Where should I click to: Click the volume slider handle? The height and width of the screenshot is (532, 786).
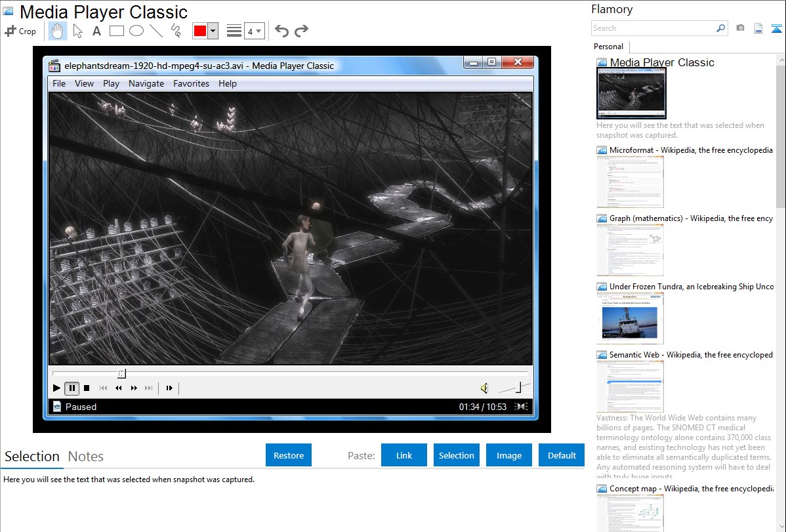click(x=520, y=388)
